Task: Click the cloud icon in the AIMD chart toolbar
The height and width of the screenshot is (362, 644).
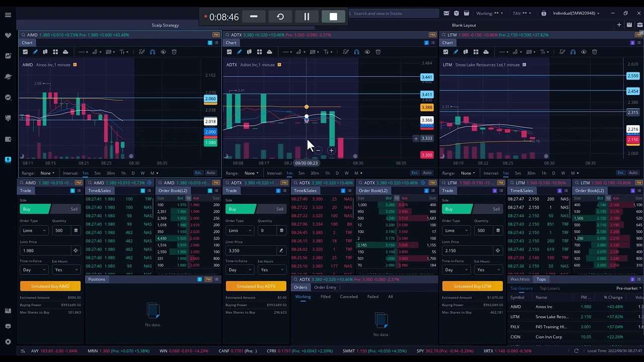Action: coord(65,52)
